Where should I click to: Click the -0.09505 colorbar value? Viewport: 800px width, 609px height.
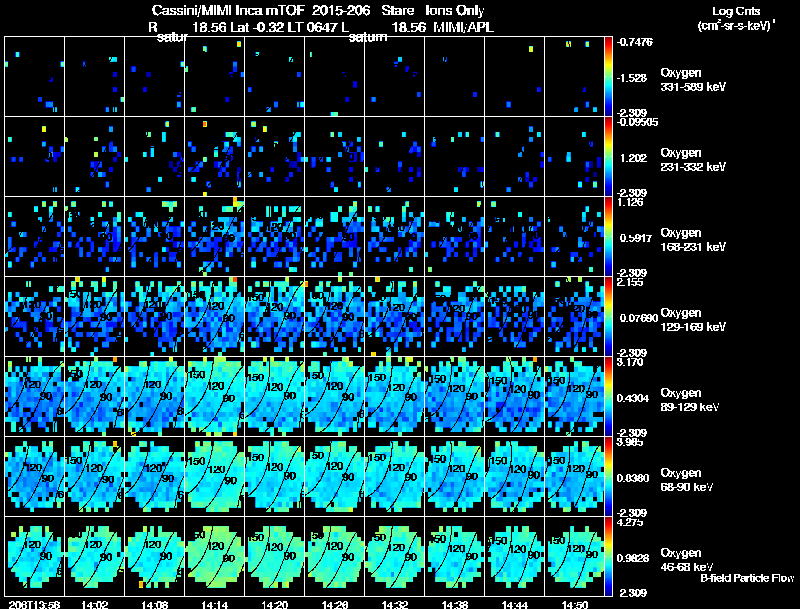tap(637, 122)
